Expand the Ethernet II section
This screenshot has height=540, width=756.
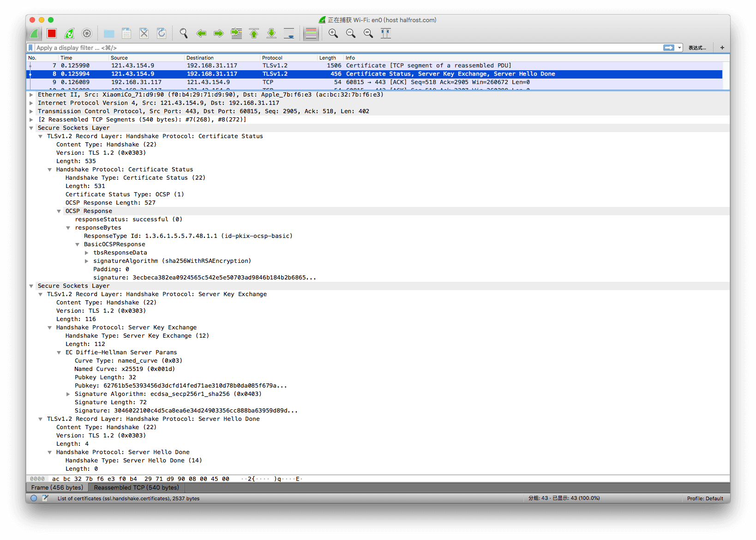[31, 95]
